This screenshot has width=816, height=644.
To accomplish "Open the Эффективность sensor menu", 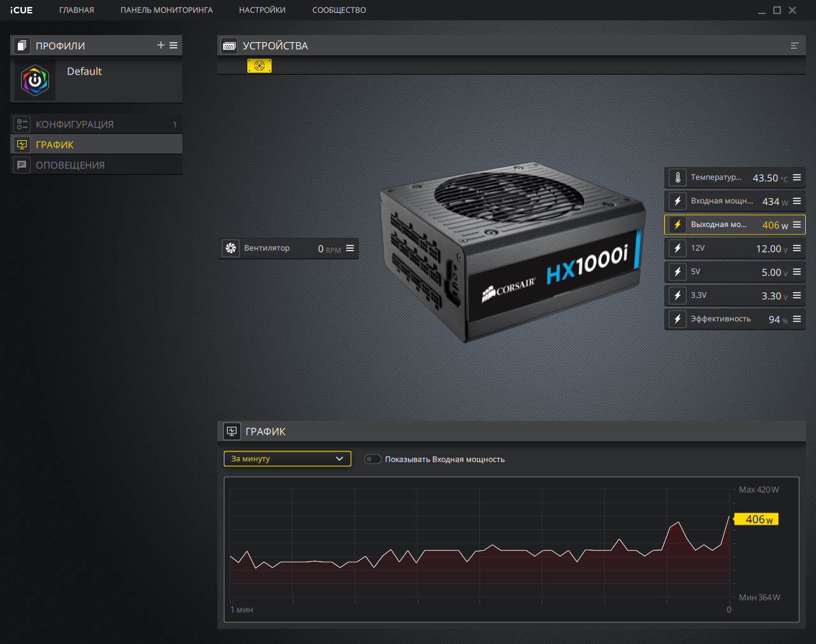I will click(x=797, y=319).
